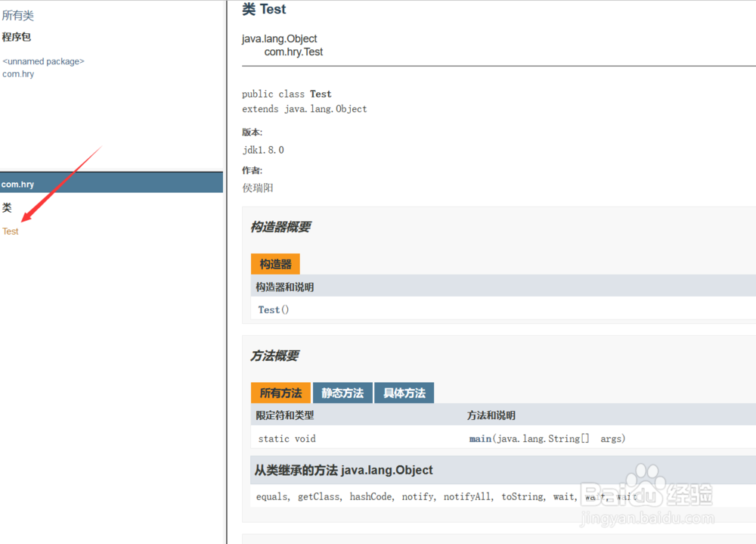This screenshot has height=544, width=756.
Task: Select the 所有方法 tab
Action: click(280, 393)
